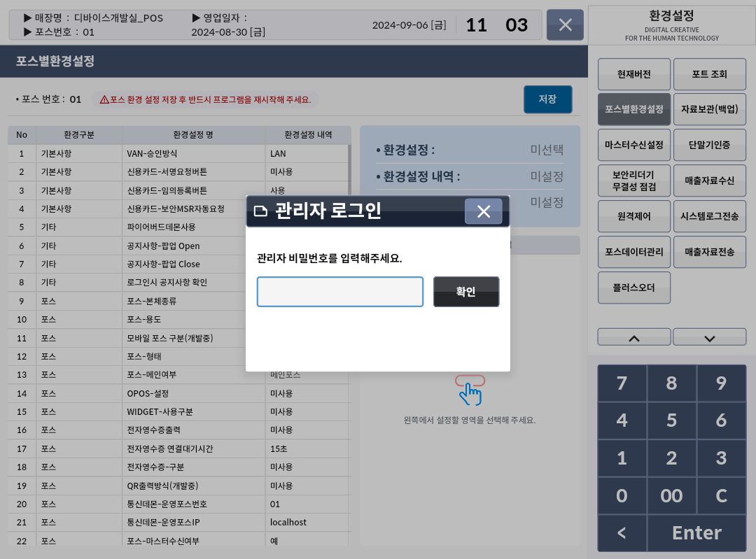Open the 포트 조회 menu
The height and width of the screenshot is (559, 756).
pos(709,74)
